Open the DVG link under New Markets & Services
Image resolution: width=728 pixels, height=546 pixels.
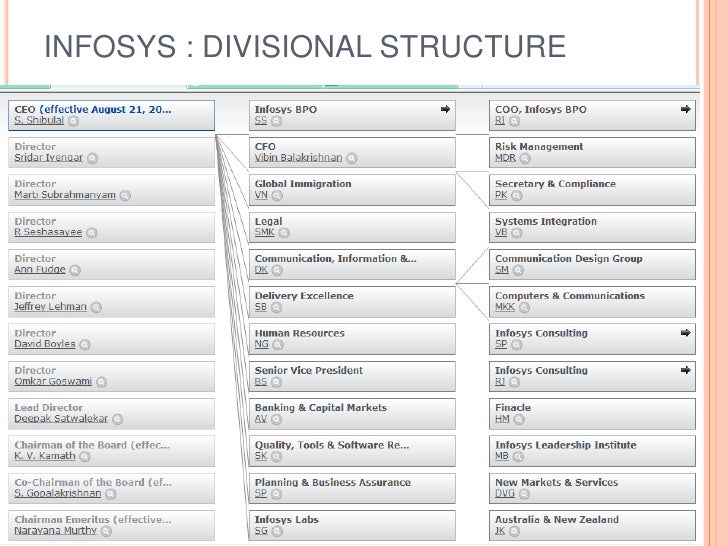pyautogui.click(x=505, y=493)
